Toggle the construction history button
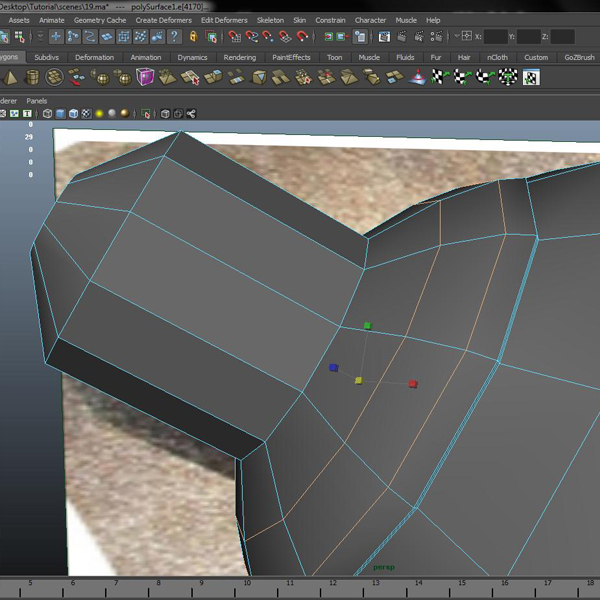The height and width of the screenshot is (600, 600). (360, 37)
